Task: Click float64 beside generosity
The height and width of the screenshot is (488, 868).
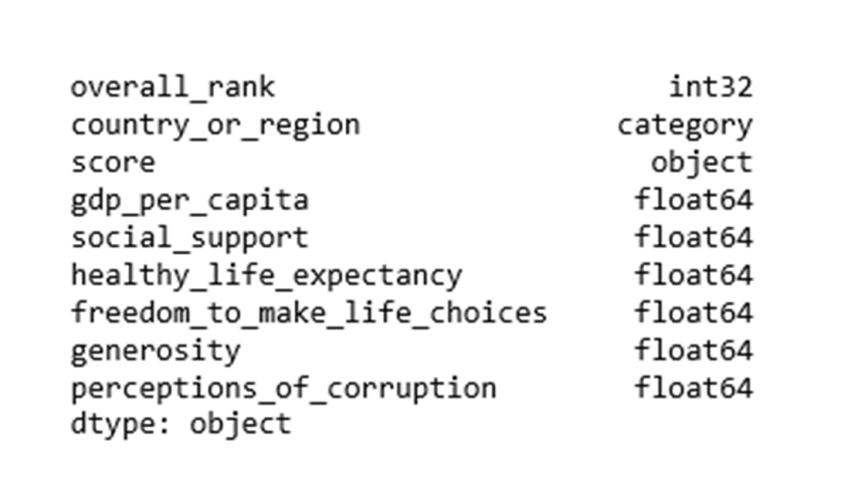Action: [693, 351]
